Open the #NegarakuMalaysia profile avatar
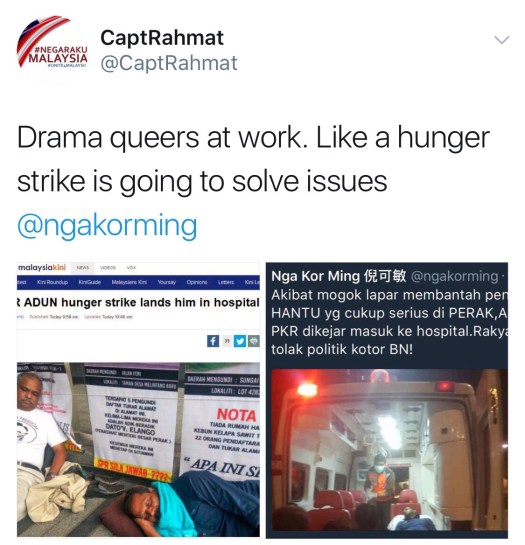Viewport: 525px width, 545px height. point(52,41)
